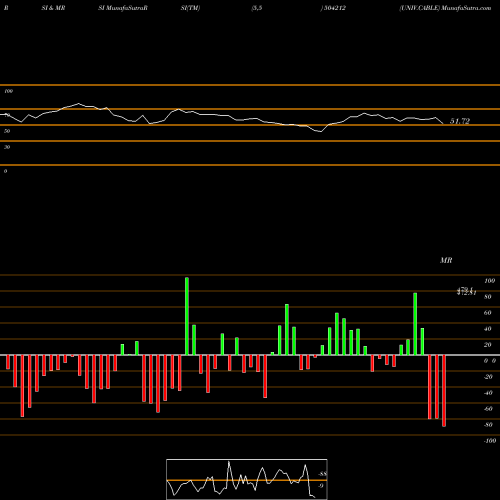The height and width of the screenshot is (500, 500).
Task: Open the mini overview chart thumbnail
Action: point(247,479)
